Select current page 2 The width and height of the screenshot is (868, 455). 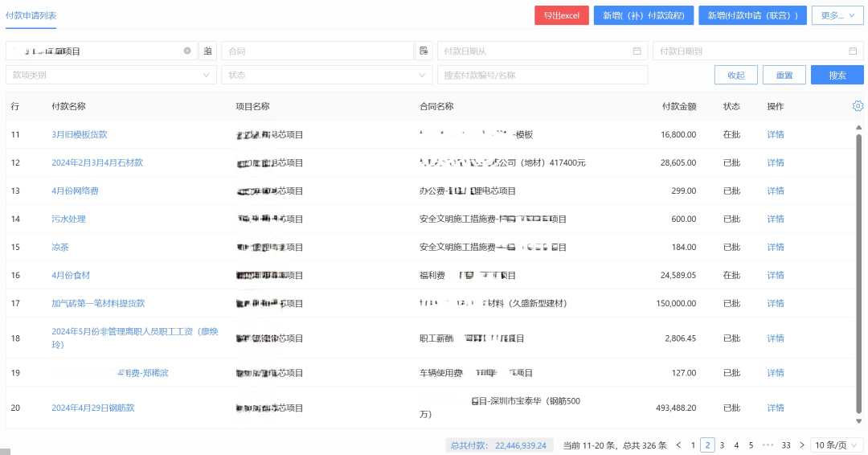click(x=707, y=445)
